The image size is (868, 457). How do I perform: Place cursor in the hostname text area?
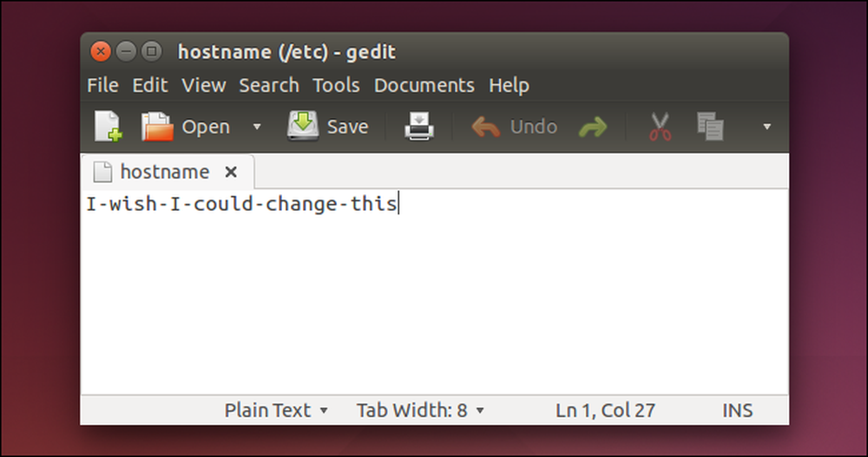coord(435,291)
